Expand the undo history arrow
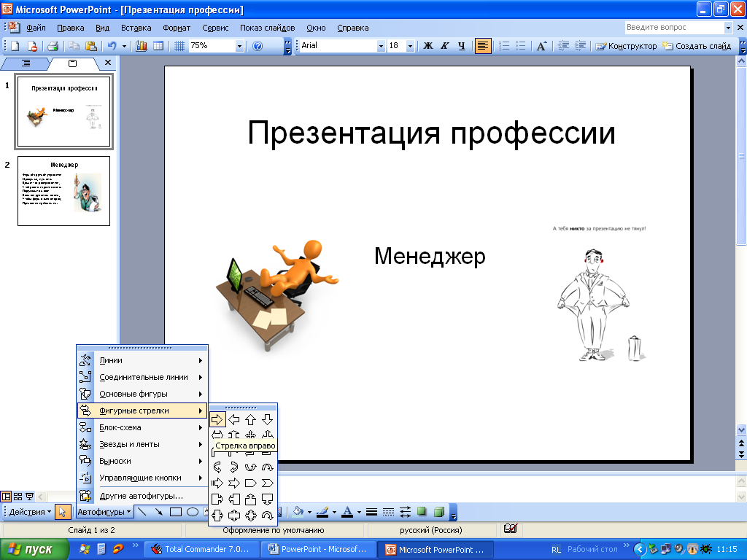Viewport: 747px width, 560px height. coord(124,46)
